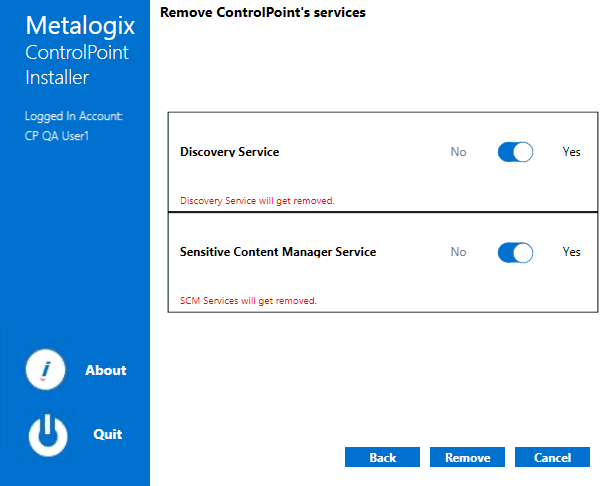Select 'Yes' for Sensitive Content Manager Service

pos(571,252)
